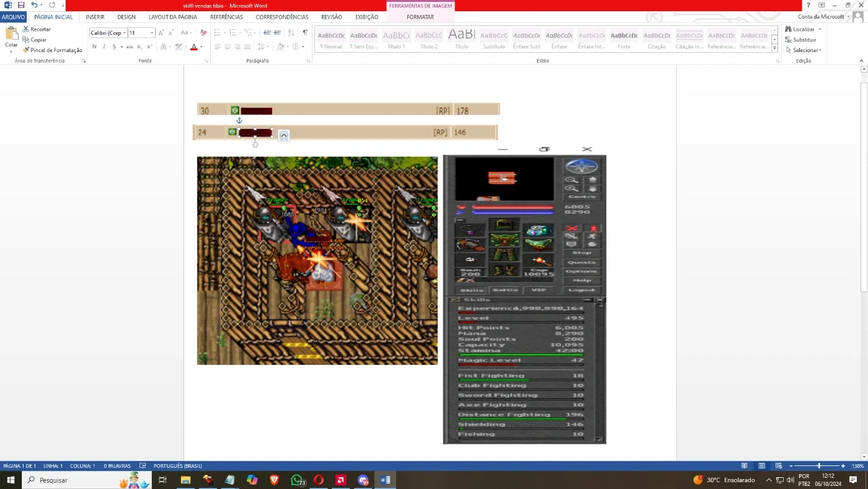Switch to the REFERÊNCIAS tab
This screenshot has width=868, height=489.
(226, 17)
